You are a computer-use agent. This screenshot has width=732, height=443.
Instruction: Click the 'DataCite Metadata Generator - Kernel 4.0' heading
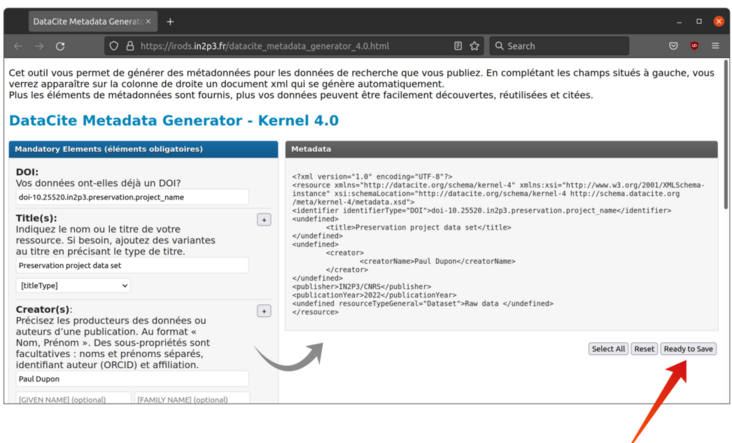pyautogui.click(x=174, y=120)
